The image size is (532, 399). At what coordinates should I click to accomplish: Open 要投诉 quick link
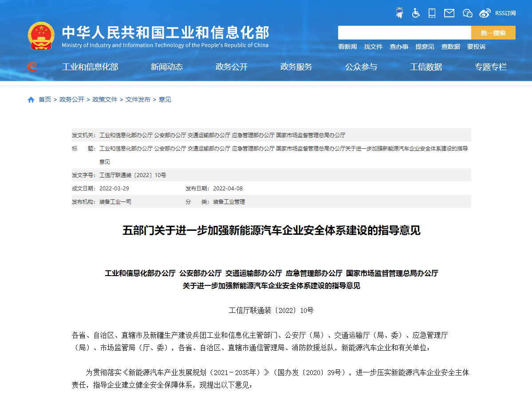point(477,47)
